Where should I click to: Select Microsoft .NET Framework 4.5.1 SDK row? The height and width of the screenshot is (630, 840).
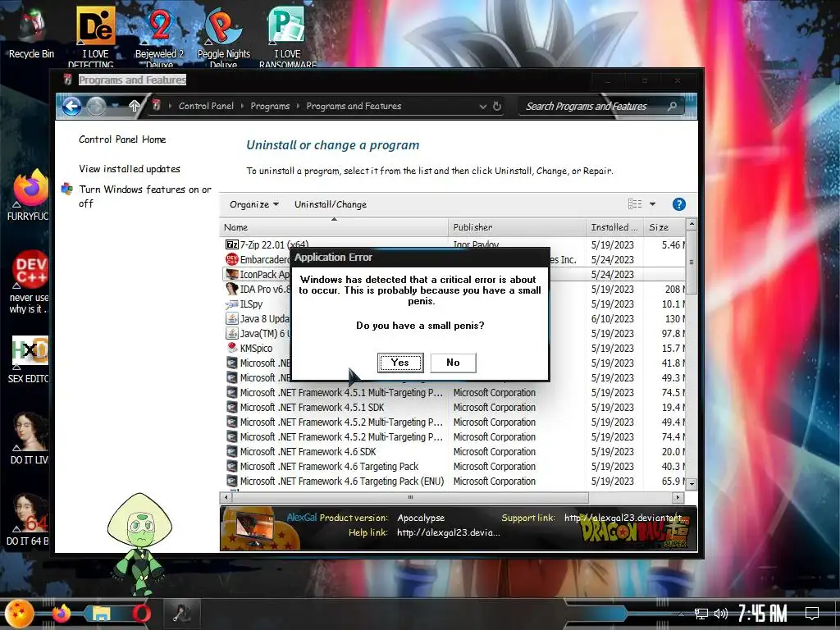(453, 407)
